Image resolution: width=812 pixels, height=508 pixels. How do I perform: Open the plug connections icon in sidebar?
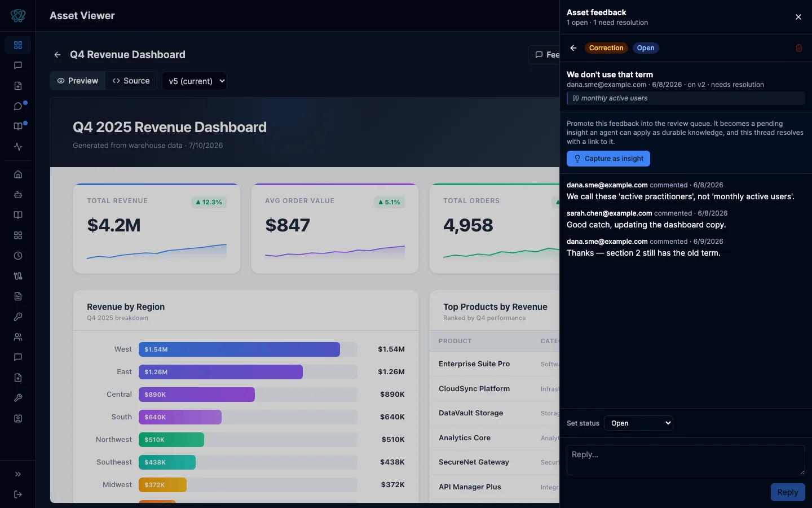(x=18, y=276)
